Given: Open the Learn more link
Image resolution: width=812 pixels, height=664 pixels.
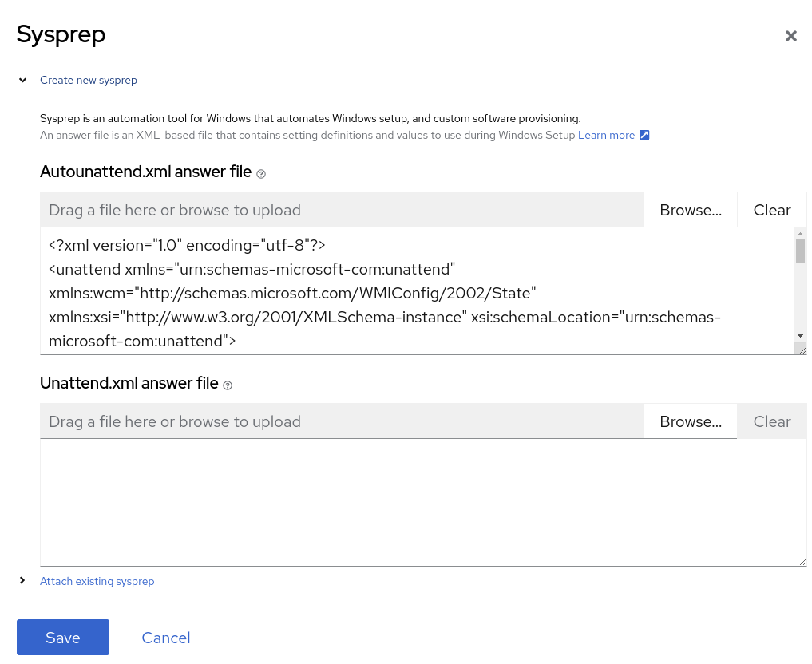Looking at the screenshot, I should (606, 135).
